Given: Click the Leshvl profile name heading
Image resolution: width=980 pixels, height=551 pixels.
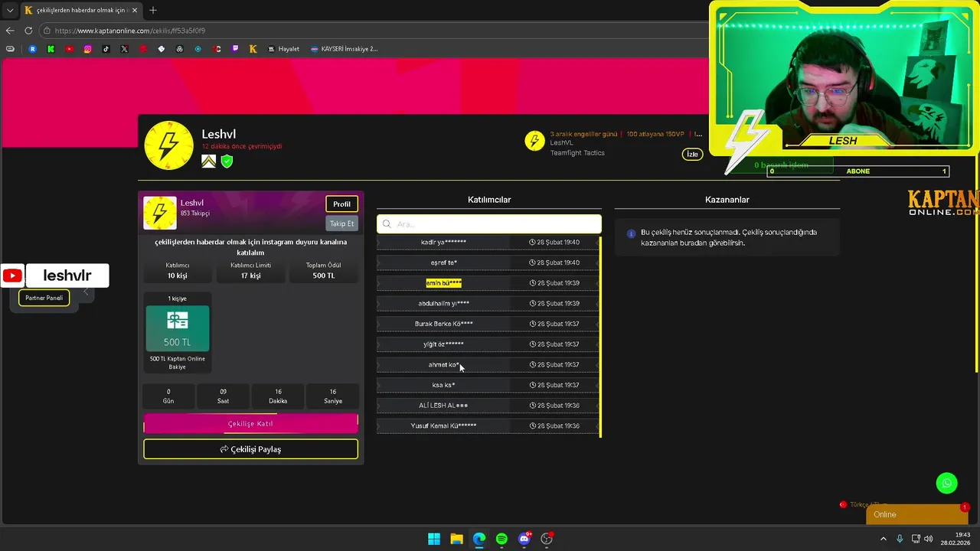Looking at the screenshot, I should click(218, 135).
